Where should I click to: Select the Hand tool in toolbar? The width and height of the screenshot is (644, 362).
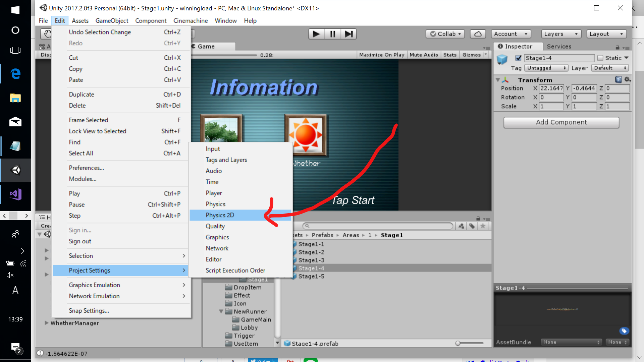48,34
